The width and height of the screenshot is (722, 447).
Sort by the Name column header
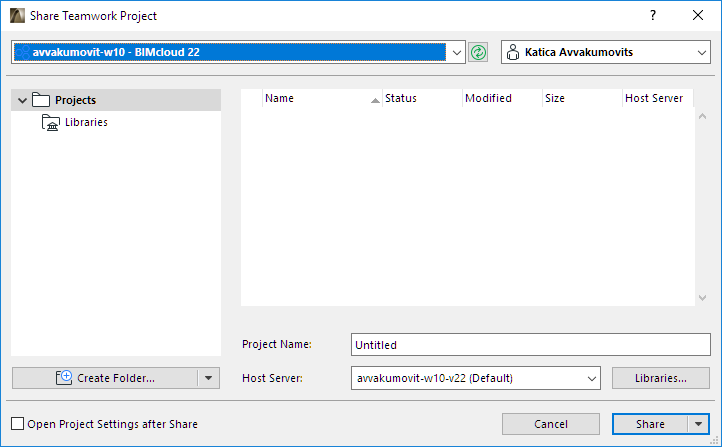click(322, 98)
